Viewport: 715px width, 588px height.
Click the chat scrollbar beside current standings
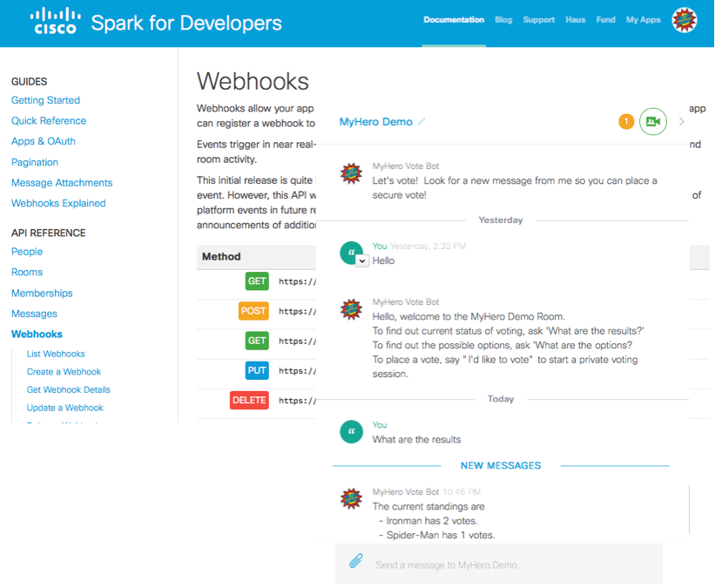pos(690,509)
